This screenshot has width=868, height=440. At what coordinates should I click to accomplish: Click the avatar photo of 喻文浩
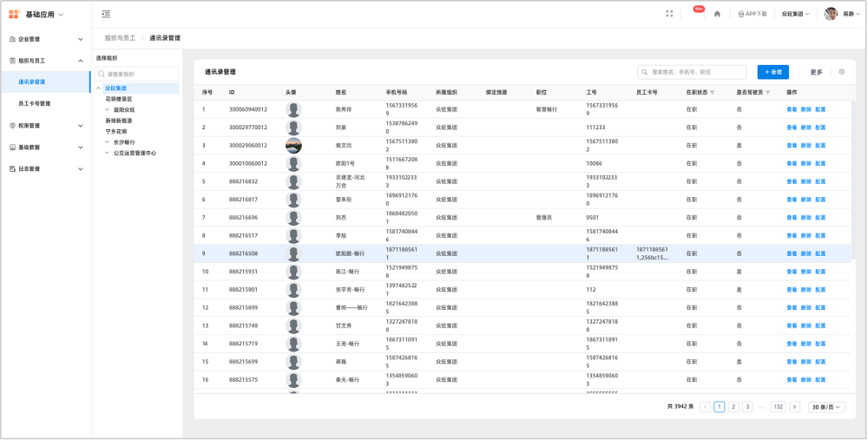[293, 146]
